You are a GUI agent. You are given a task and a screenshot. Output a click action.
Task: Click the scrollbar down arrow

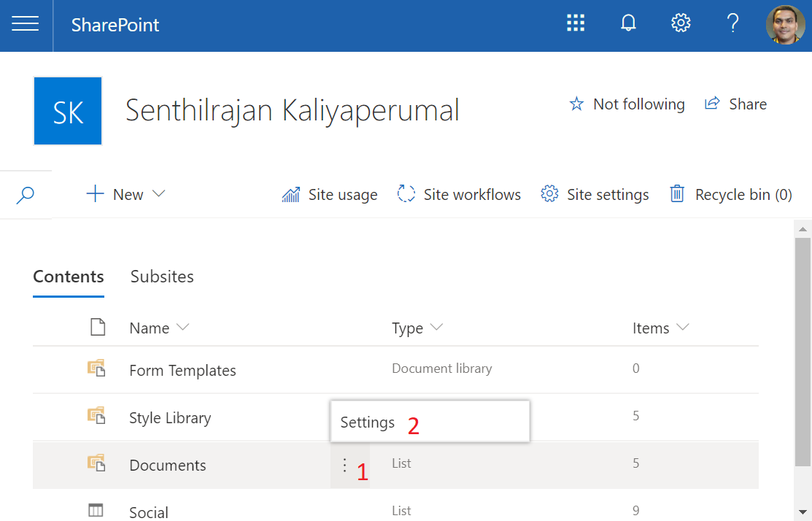click(803, 512)
